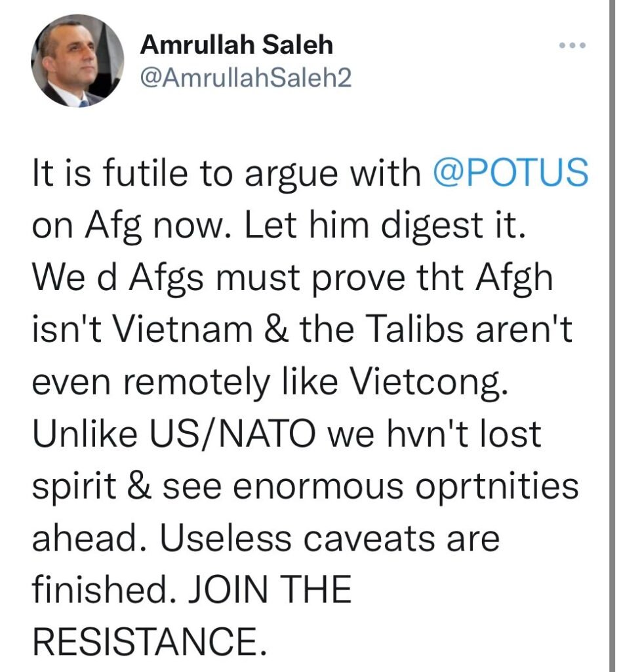The height and width of the screenshot is (672, 621).
Task: Open Amrullah Saleh's profile picture
Action: click(x=77, y=60)
